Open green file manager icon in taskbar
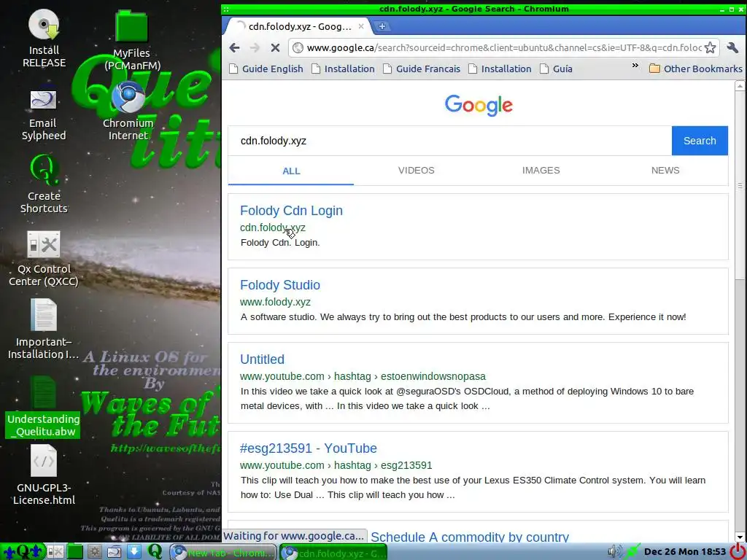This screenshot has width=747, height=560. pyautogui.click(x=75, y=551)
